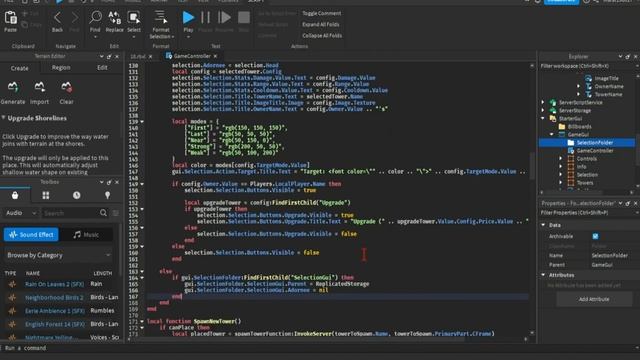The height and width of the screenshot is (360, 640).
Task: Select the Billboards folder
Action: (x=579, y=127)
